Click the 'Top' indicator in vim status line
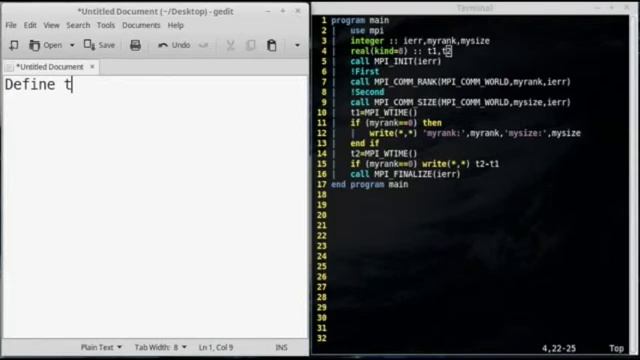 coord(616,348)
